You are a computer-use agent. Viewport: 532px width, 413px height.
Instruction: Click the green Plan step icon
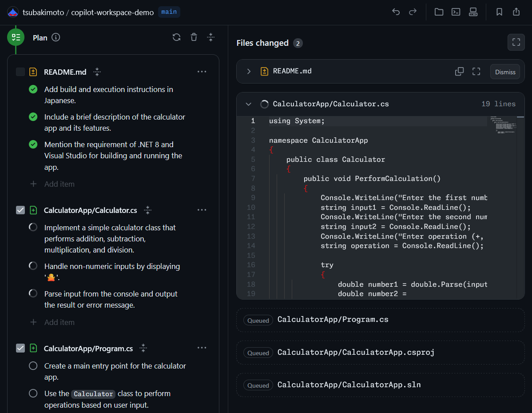(16, 37)
